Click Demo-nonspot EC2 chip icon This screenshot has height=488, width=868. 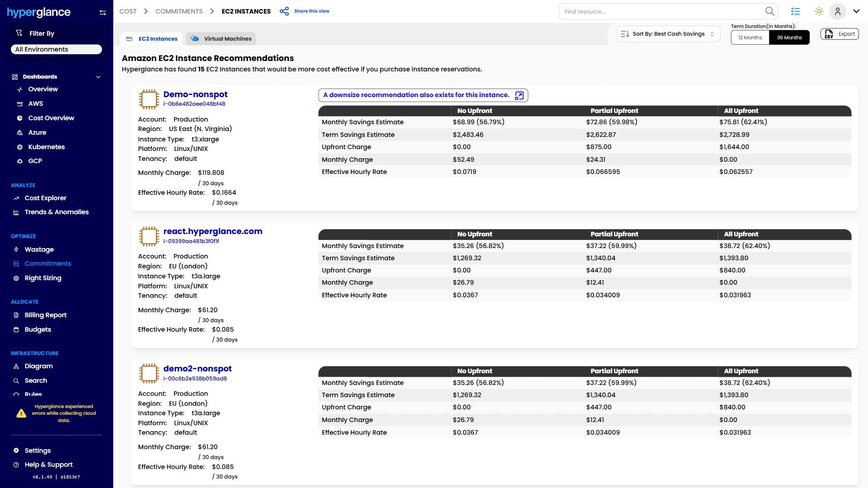[x=149, y=99]
